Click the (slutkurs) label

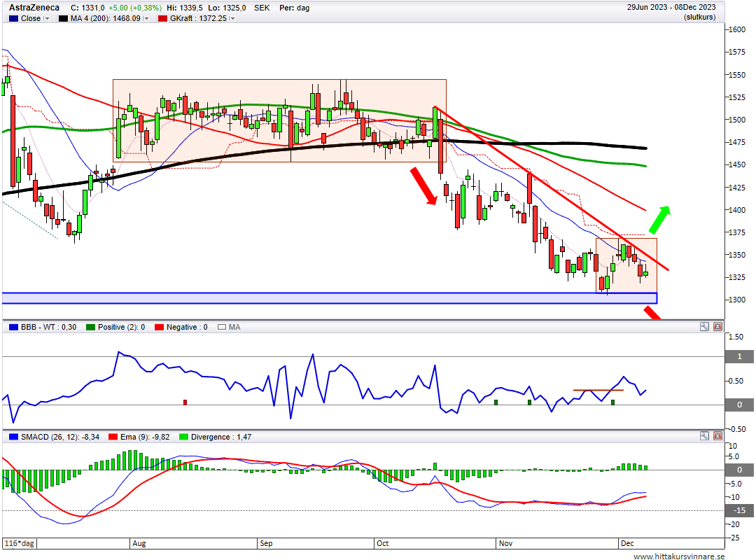pyautogui.click(x=699, y=17)
